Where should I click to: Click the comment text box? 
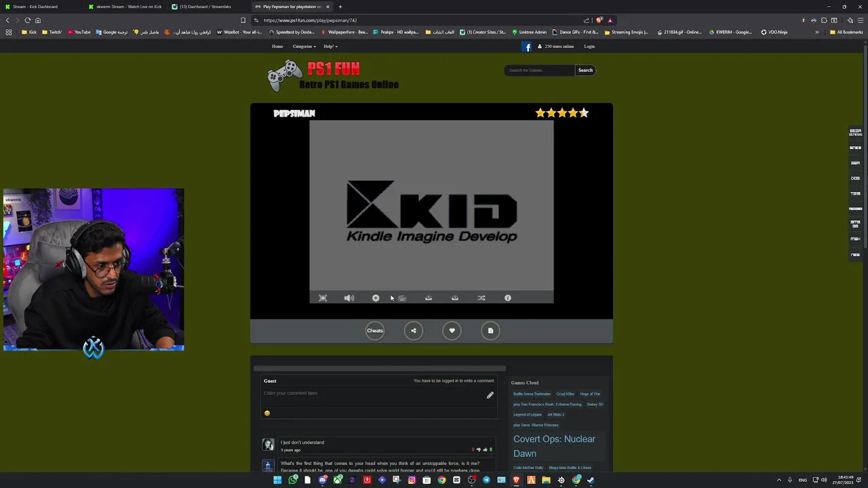pyautogui.click(x=373, y=393)
